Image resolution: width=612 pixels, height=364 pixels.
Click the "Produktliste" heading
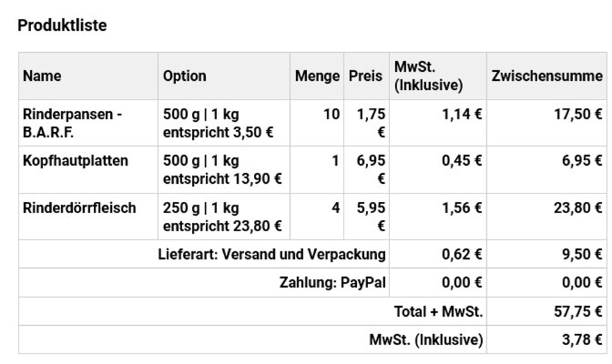coord(63,25)
